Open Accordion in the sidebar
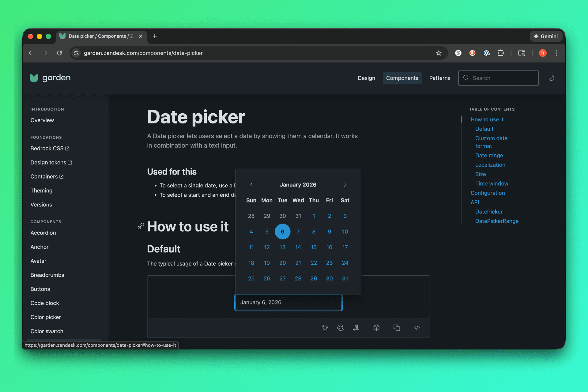 pos(43,233)
